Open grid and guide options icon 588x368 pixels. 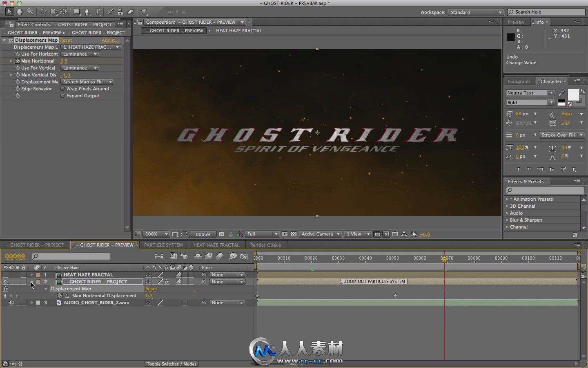pos(175,234)
